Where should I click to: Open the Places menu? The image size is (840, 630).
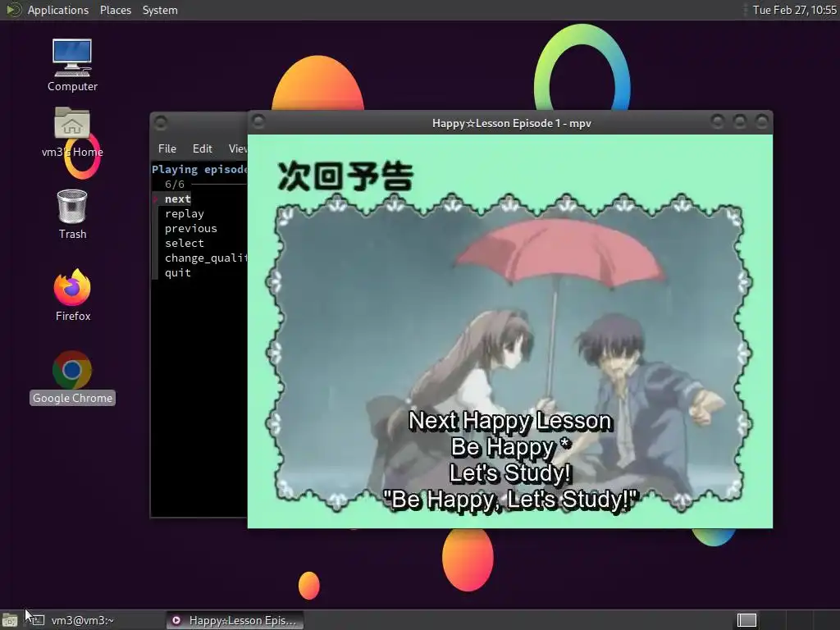115,10
